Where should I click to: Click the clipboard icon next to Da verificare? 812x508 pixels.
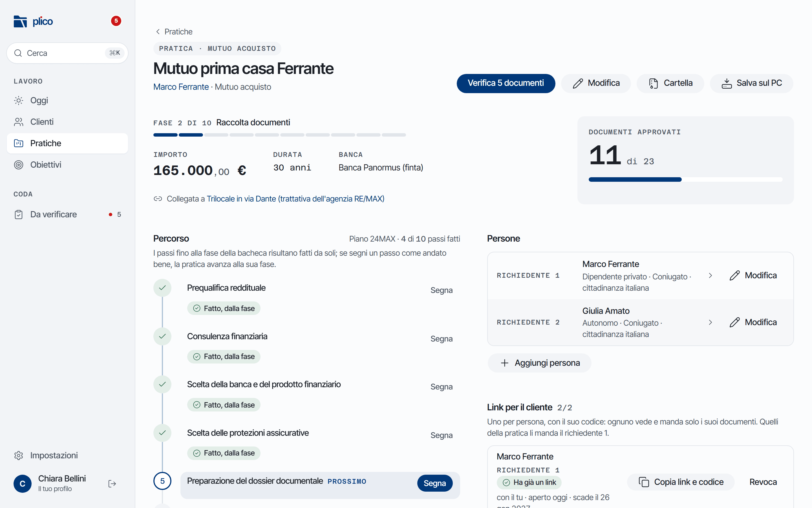point(19,214)
